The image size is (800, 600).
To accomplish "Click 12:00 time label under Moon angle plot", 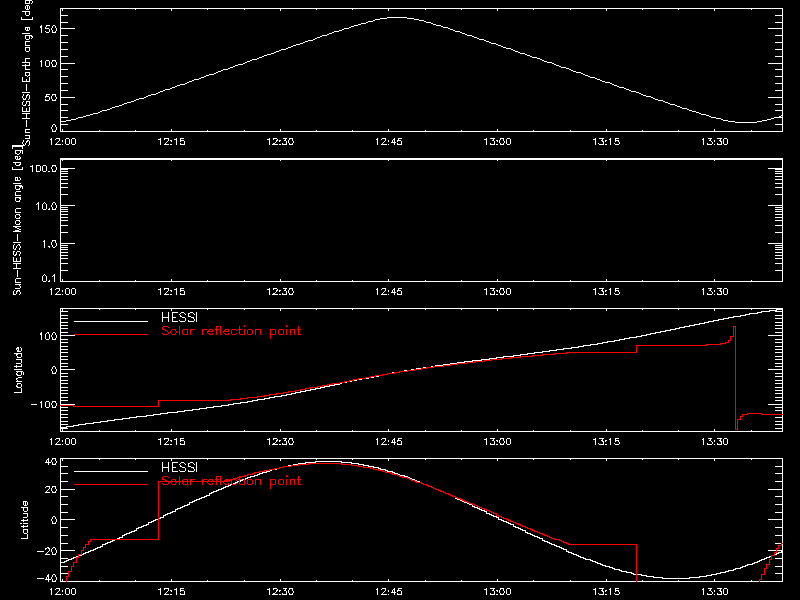I will pyautogui.click(x=63, y=292).
